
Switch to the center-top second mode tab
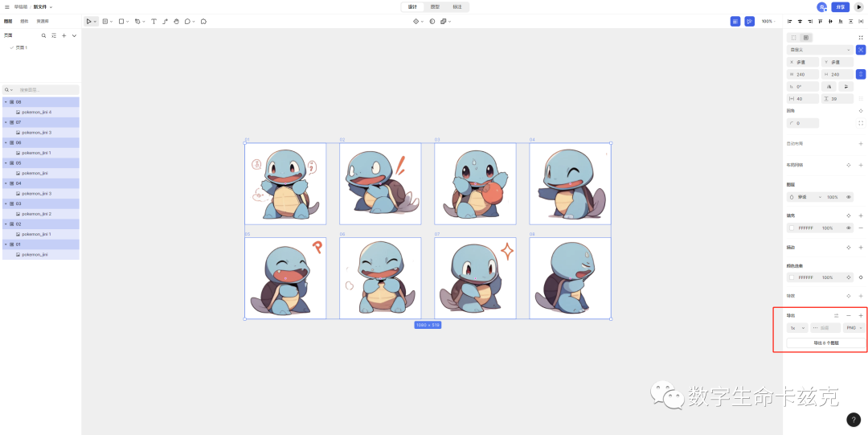pyautogui.click(x=435, y=7)
